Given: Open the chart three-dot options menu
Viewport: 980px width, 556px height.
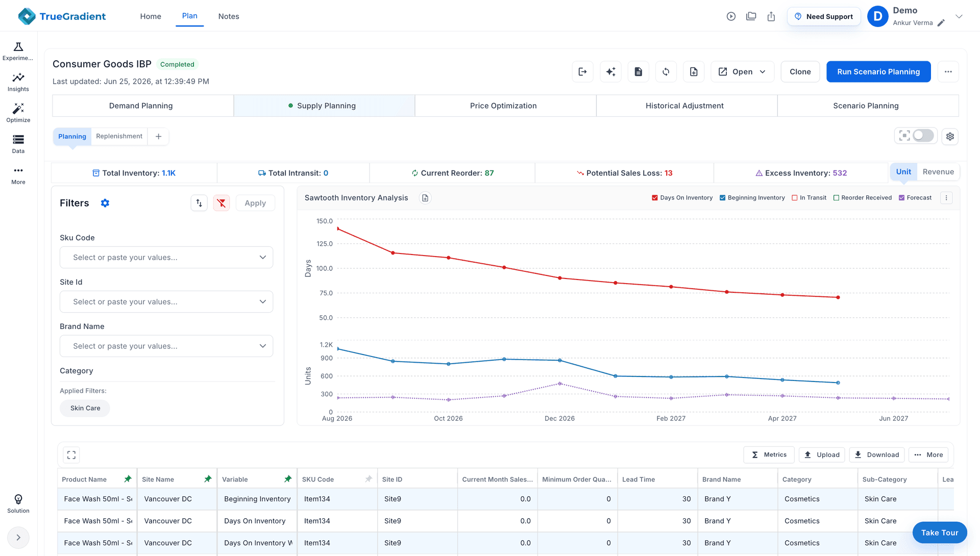Looking at the screenshot, I should click(x=946, y=198).
